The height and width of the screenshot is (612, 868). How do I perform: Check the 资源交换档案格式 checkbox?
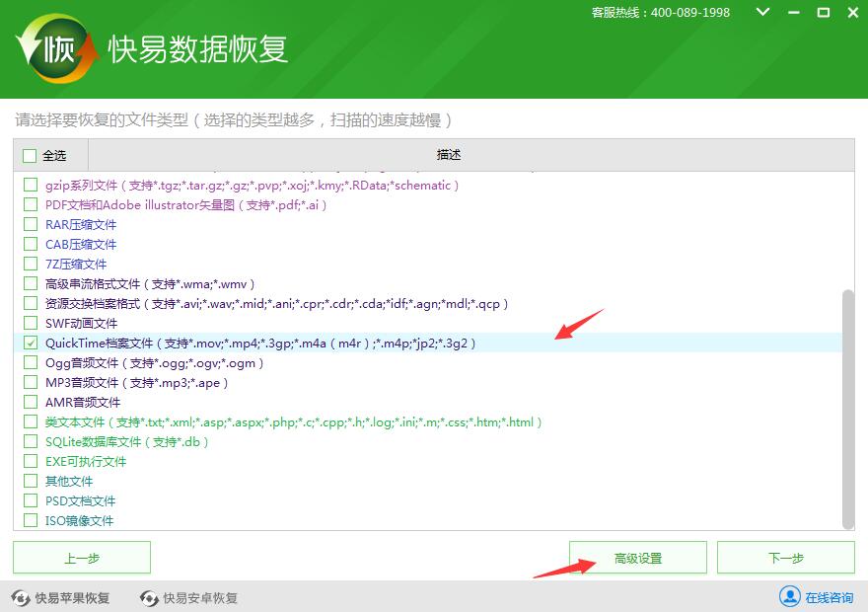(x=31, y=303)
